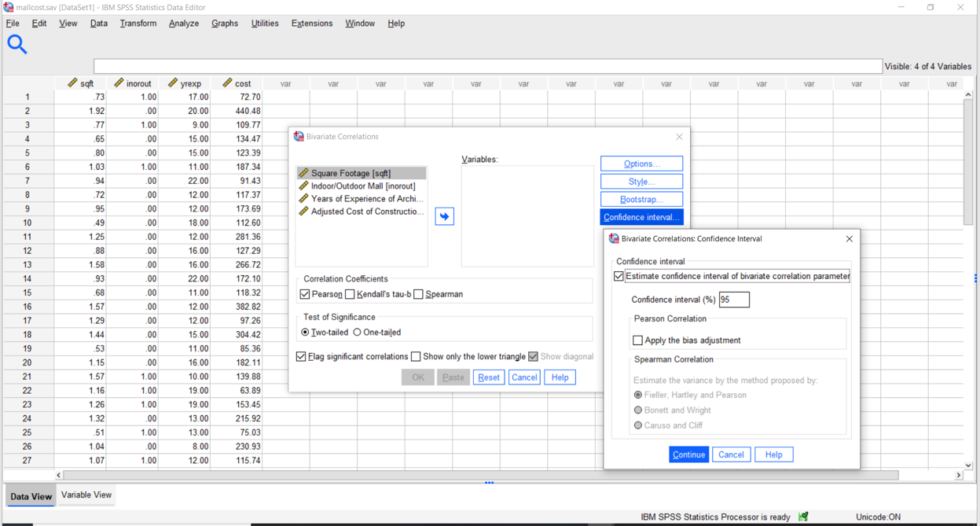Toggle the Pearson checkbox
The height and width of the screenshot is (526, 980).
point(305,294)
